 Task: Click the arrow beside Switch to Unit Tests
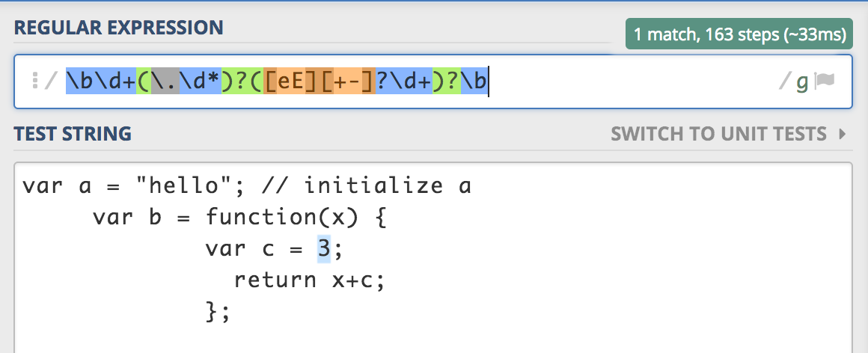843,135
